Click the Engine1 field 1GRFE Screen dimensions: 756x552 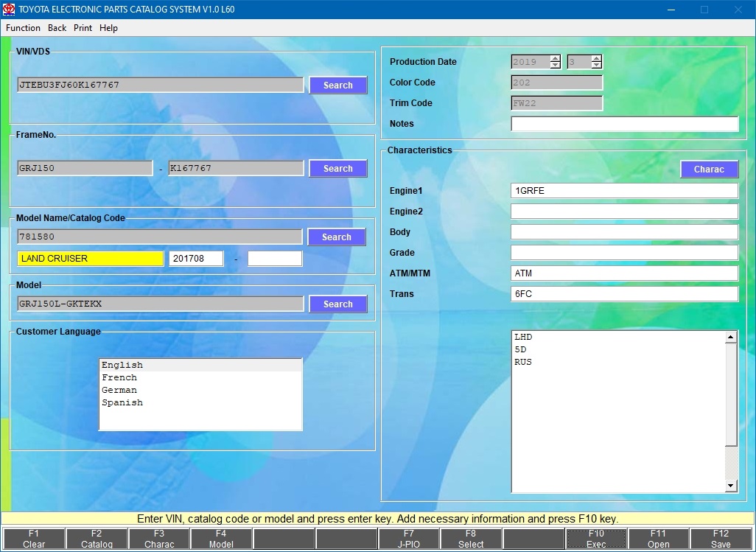pyautogui.click(x=624, y=190)
